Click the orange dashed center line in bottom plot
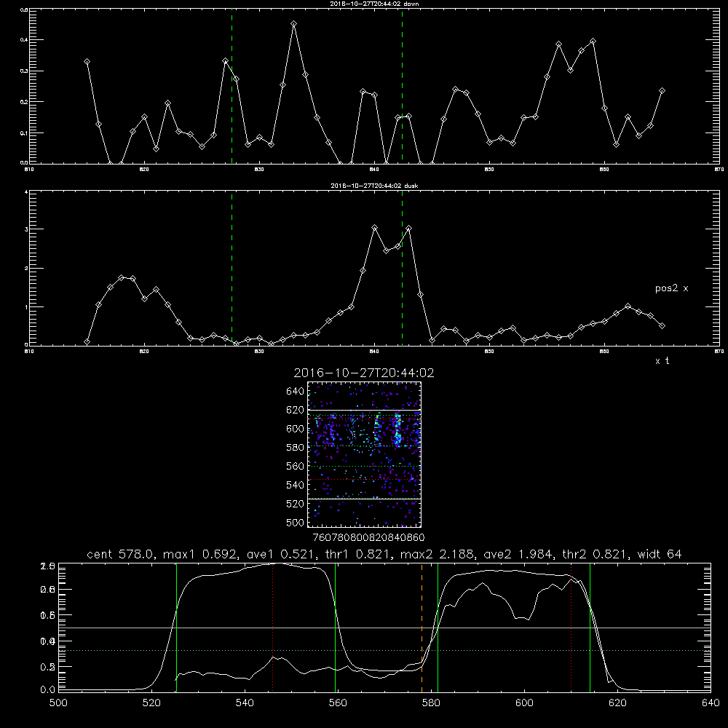This screenshot has width=728, height=728. (x=422, y=628)
